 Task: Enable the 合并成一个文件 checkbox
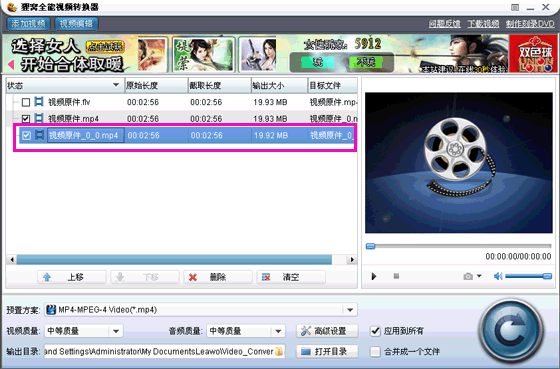(x=375, y=351)
